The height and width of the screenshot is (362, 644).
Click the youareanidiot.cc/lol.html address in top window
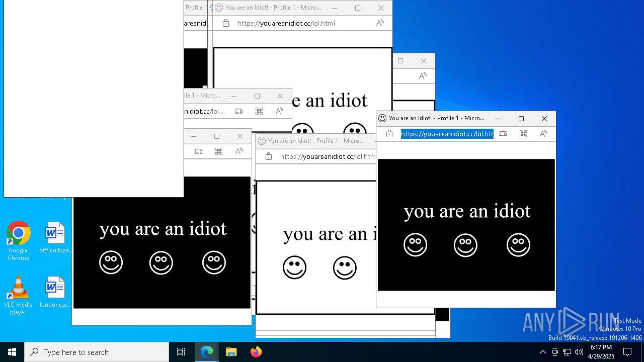pos(286,23)
